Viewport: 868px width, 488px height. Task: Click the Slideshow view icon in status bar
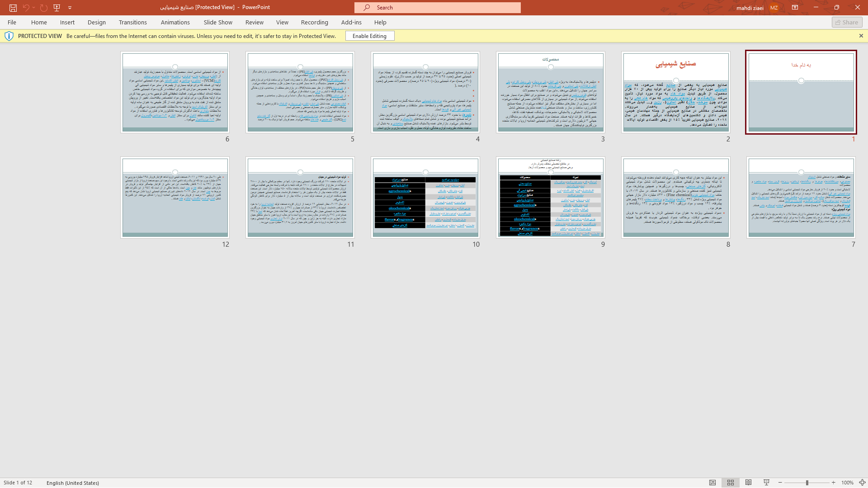pos(767,483)
